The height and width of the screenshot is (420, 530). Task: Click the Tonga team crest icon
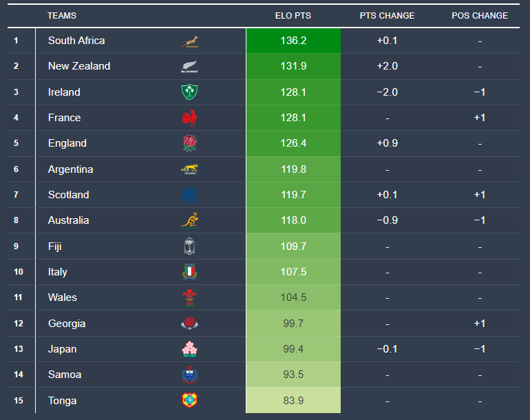click(189, 401)
